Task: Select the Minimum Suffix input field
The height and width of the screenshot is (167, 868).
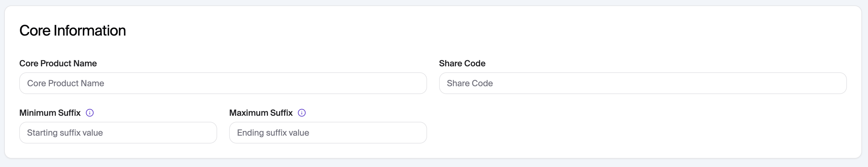Action: pos(118,133)
